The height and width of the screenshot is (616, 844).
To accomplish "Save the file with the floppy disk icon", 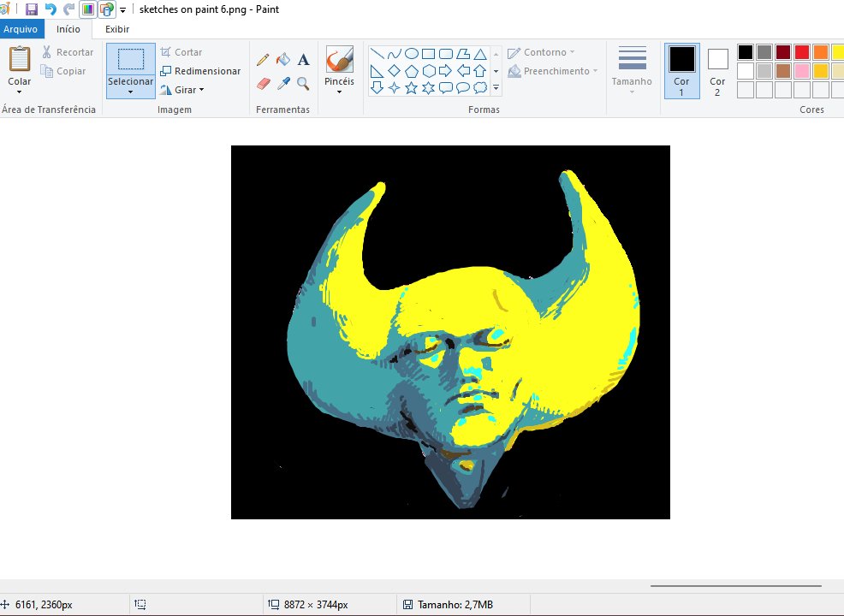I will pos(31,9).
